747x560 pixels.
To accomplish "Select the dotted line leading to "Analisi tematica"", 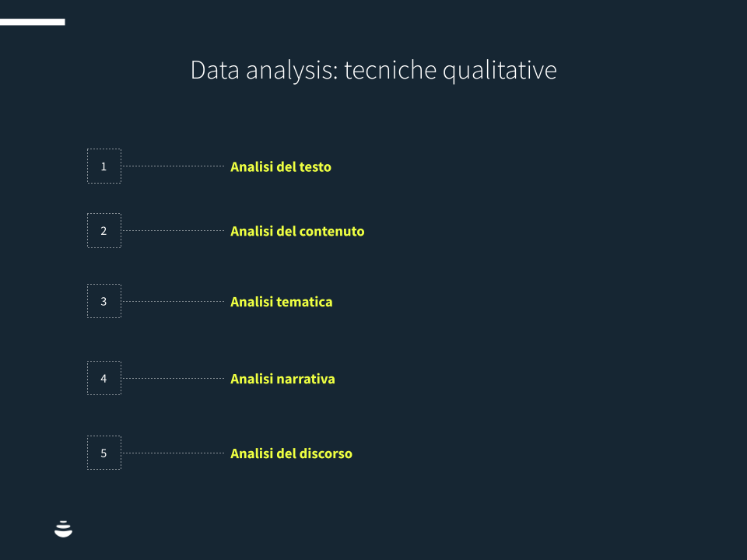I will click(x=173, y=301).
